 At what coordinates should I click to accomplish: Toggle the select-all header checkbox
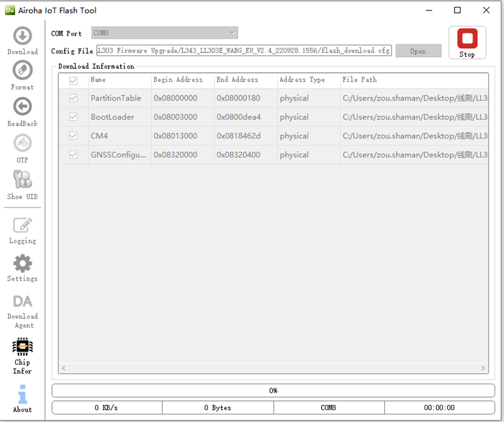coord(73,80)
